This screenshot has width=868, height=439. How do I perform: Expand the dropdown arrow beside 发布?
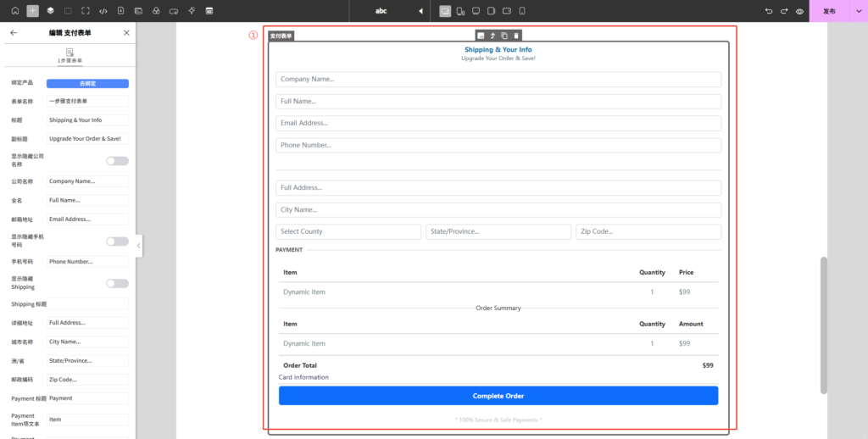[856, 11]
